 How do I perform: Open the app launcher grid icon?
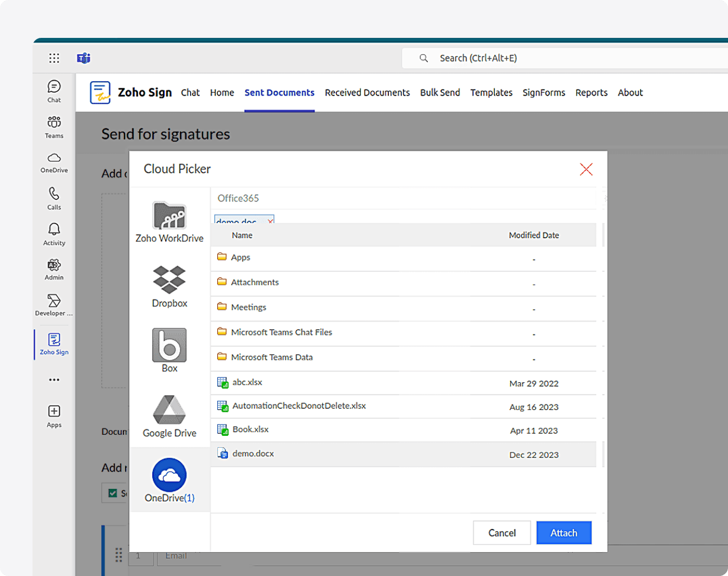54,58
